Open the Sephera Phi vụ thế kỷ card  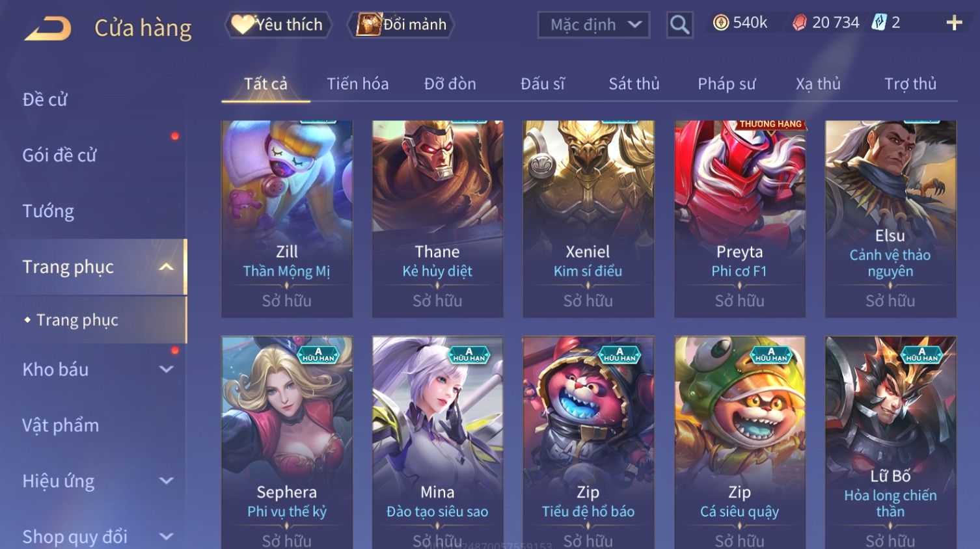(286, 442)
